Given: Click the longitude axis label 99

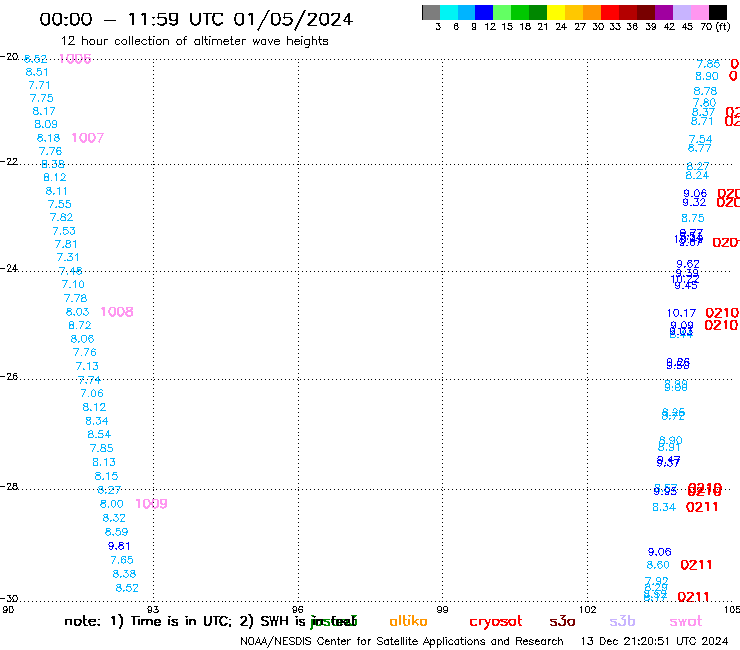Looking at the screenshot, I should tap(442, 610).
